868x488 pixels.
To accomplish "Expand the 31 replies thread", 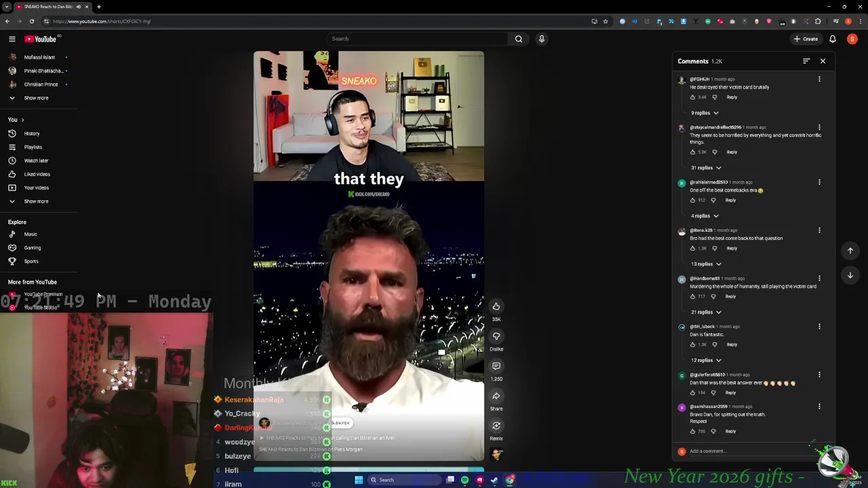I will pos(706,167).
